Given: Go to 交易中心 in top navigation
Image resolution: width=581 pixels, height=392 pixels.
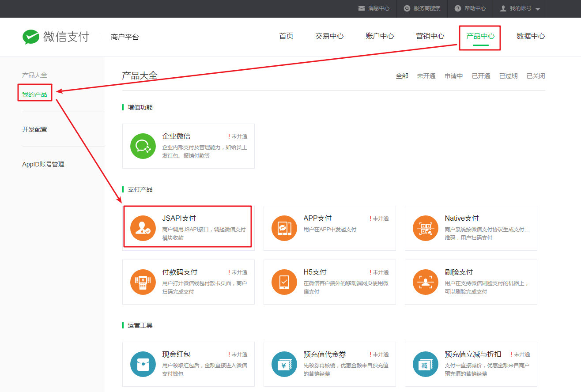Looking at the screenshot, I should click(x=329, y=36).
